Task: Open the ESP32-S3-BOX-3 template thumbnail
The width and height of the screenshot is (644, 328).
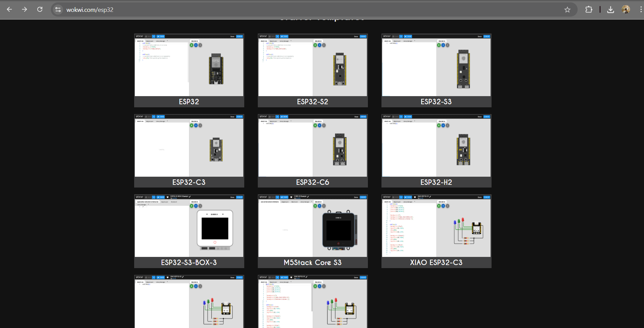Action: coord(189,226)
